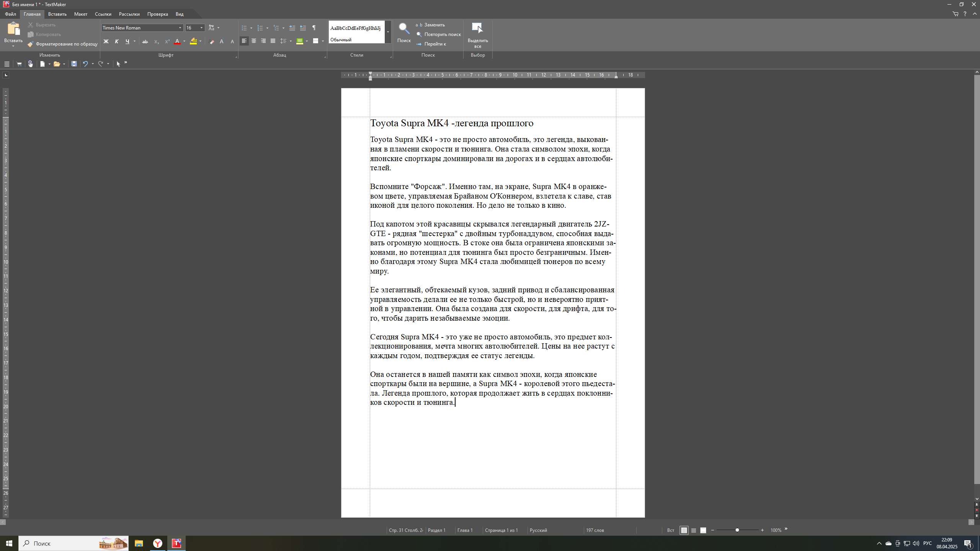Toggle the show formatting marks pilcrow
This screenshot has height=551, width=980.
[x=314, y=28]
